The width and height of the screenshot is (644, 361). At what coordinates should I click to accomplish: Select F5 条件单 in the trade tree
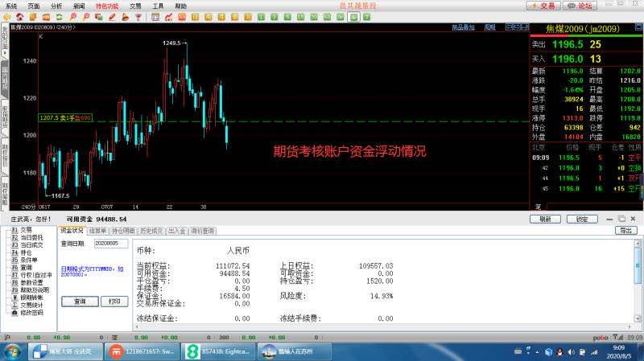24,260
